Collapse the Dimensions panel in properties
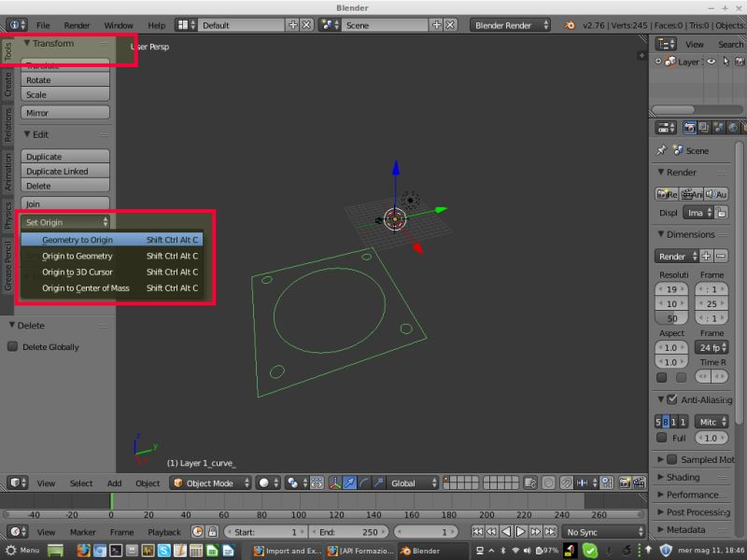This screenshot has width=747, height=560. point(687,234)
